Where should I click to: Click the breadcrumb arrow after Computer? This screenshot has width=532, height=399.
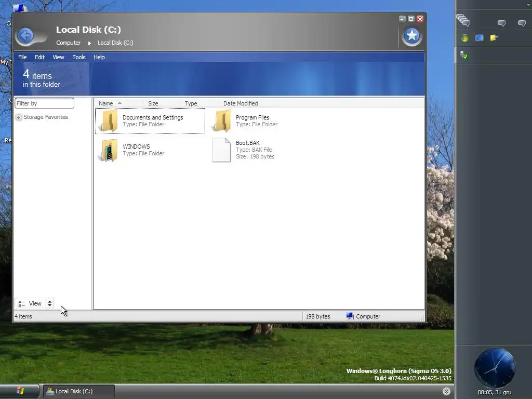89,43
